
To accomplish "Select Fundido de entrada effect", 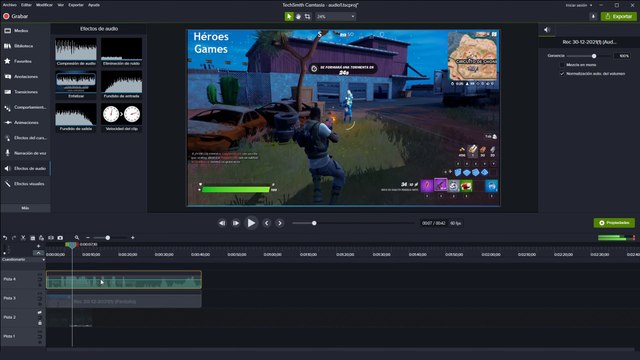I will click(122, 84).
